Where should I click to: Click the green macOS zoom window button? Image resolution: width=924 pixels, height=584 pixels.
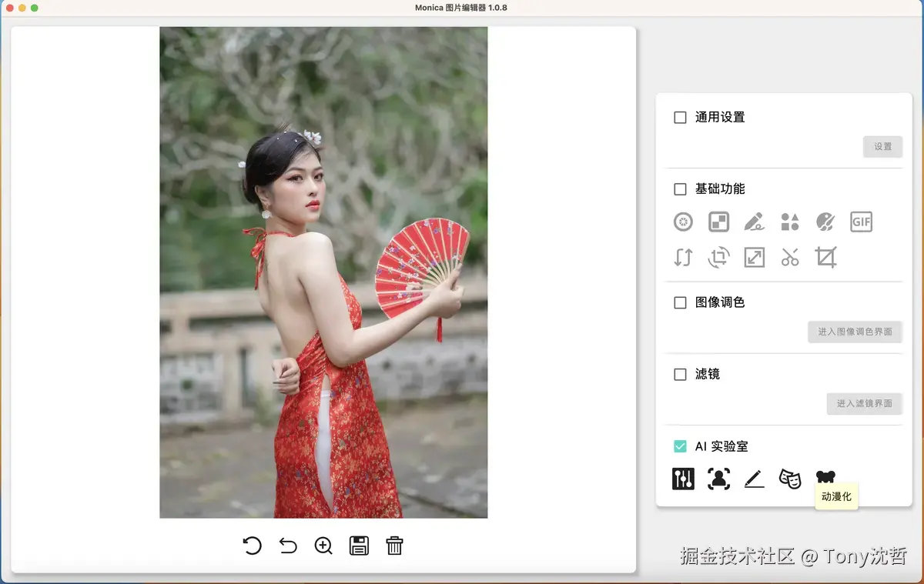[35, 8]
